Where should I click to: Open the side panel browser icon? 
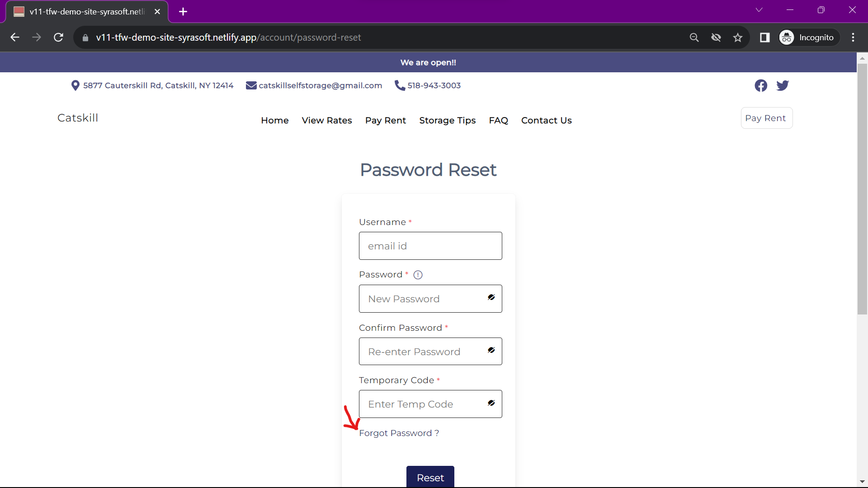[764, 38]
